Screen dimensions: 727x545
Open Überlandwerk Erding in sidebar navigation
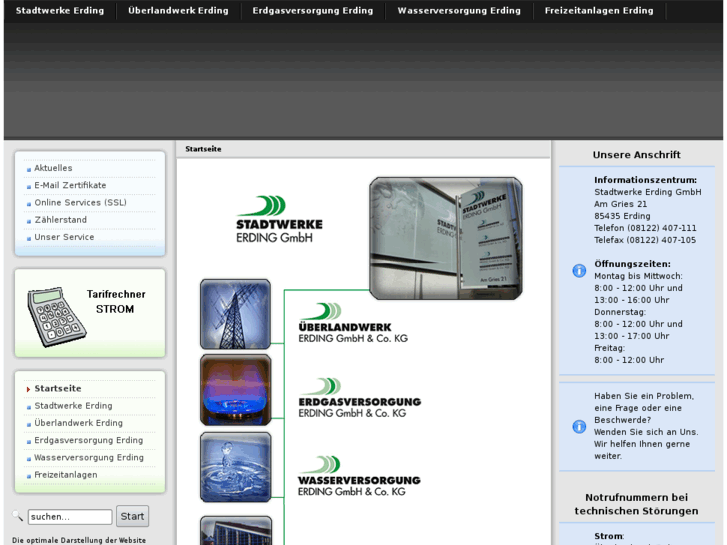click(x=78, y=423)
